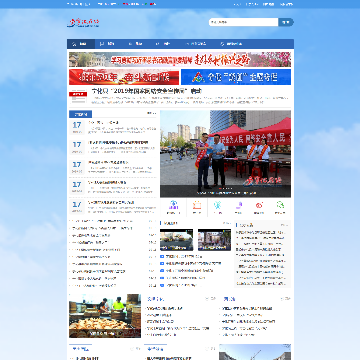
Task: Open the headline about 2019 国家网络安全宣传周
Action: coord(147,91)
